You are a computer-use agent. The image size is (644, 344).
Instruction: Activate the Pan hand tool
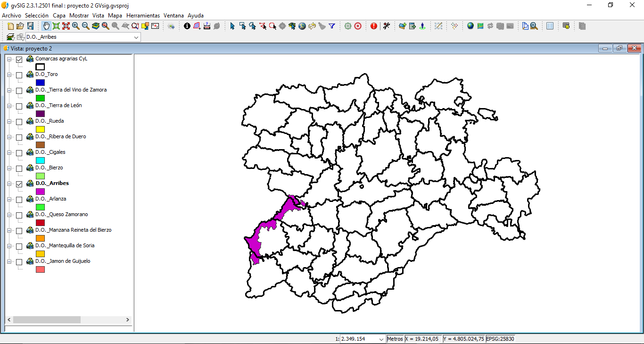pos(46,26)
